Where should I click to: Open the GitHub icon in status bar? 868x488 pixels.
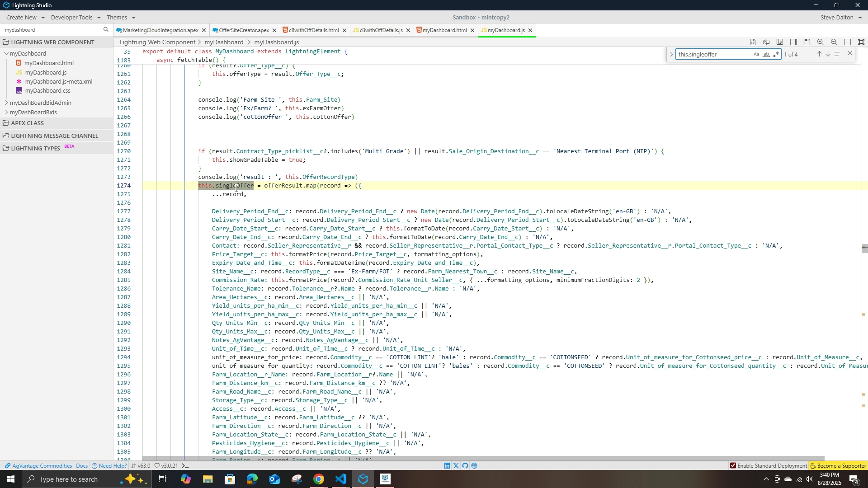[465, 466]
